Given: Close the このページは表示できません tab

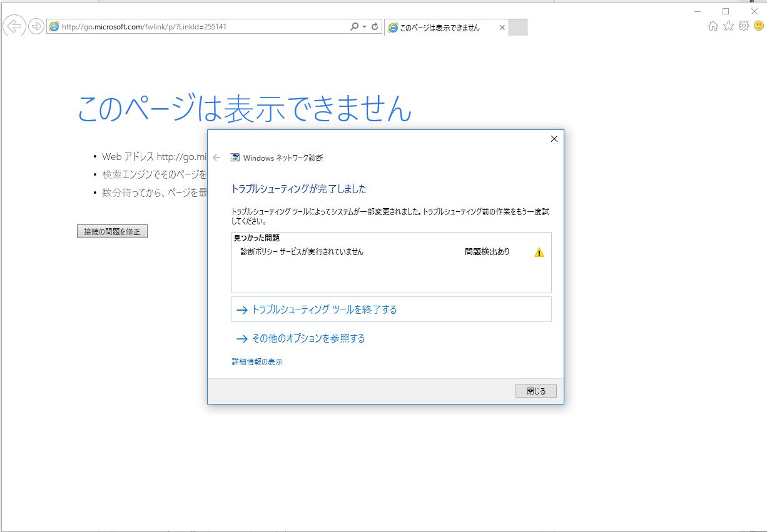Looking at the screenshot, I should point(502,28).
